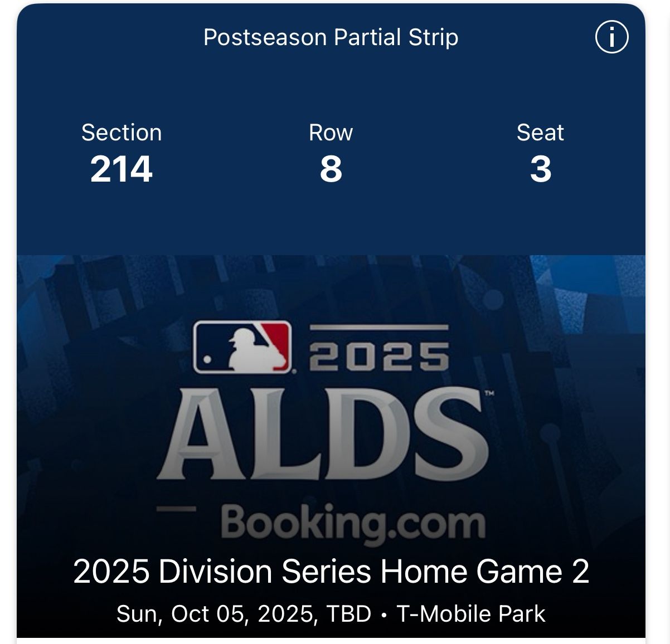
Task: Open 2025 Division Series Home Game 2
Action: [331, 572]
